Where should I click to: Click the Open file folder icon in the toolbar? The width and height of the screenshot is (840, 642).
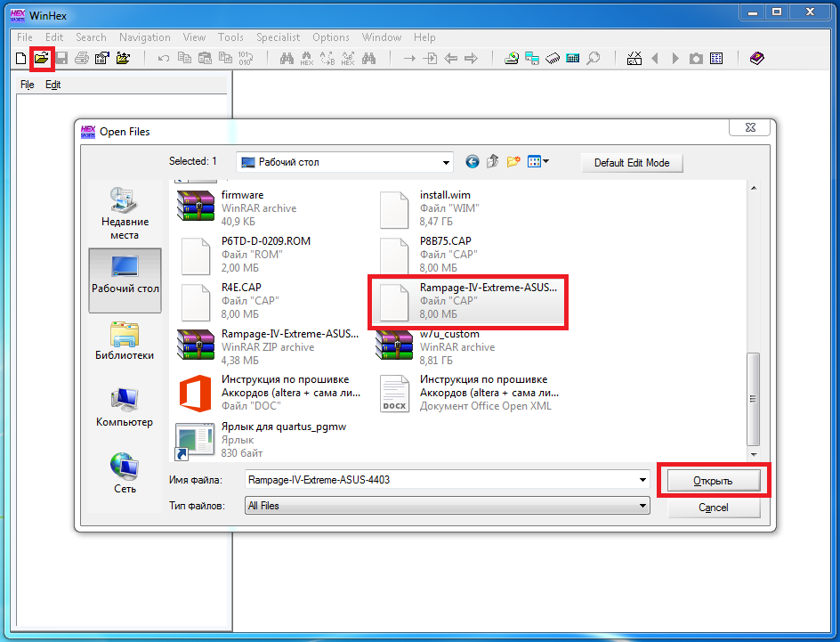point(41,58)
